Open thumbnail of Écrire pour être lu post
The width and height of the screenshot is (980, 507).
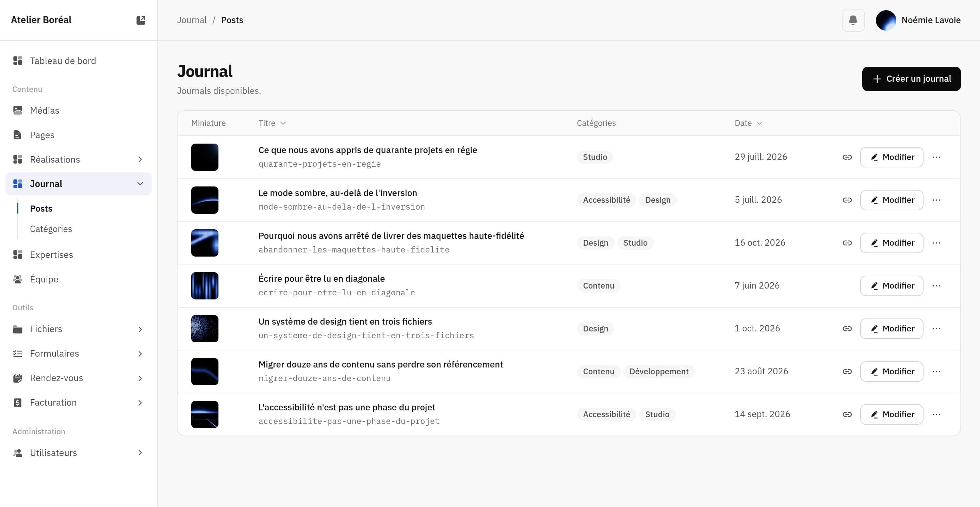coord(205,285)
